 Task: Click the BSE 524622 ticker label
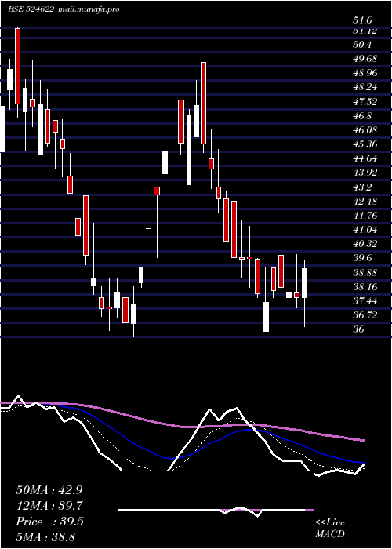pos(31,9)
